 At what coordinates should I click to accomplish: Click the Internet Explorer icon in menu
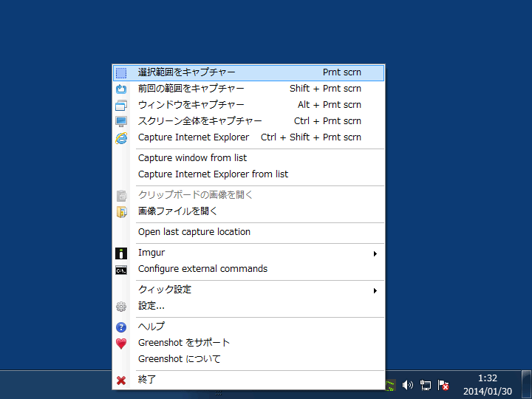pyautogui.click(x=122, y=138)
